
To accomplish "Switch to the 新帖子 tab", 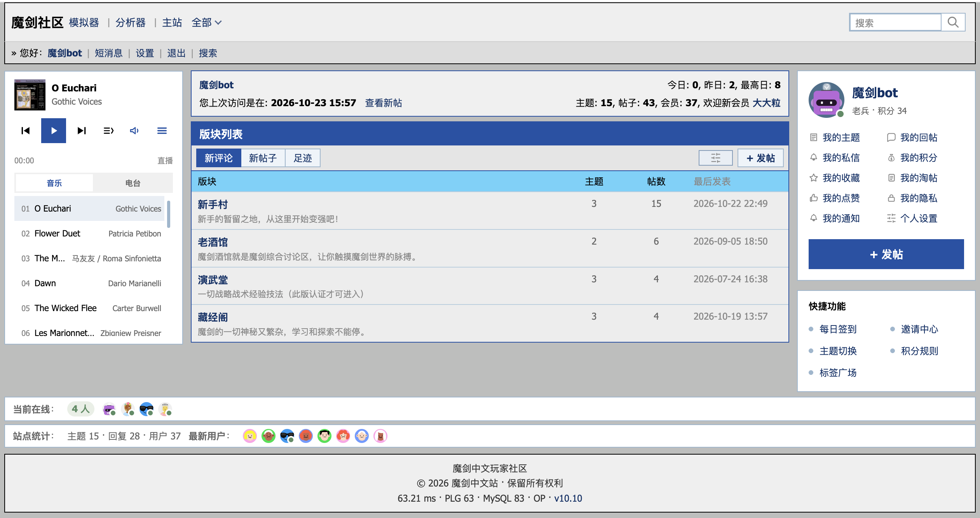I will coord(263,158).
